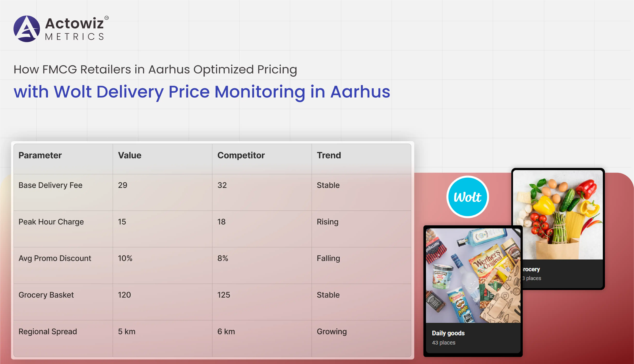Click the Actowiz circular A logo
634x364 pixels.
point(26,29)
